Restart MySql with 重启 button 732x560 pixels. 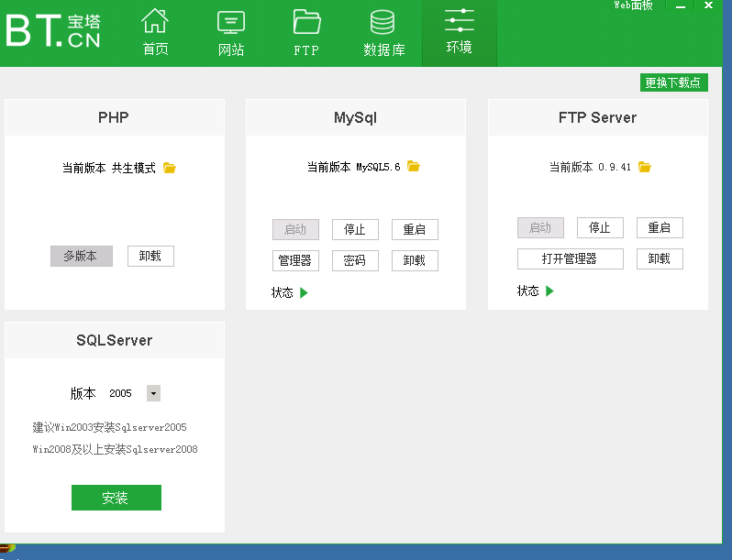pyautogui.click(x=415, y=229)
